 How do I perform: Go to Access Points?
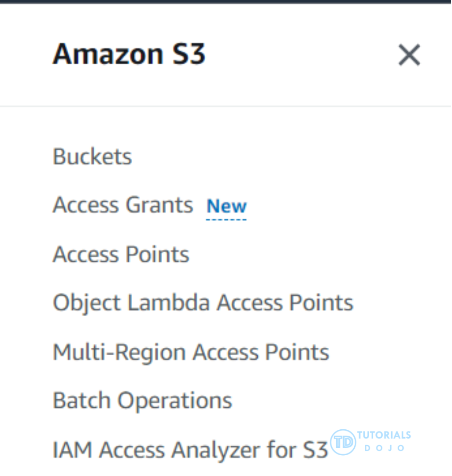[x=121, y=254]
